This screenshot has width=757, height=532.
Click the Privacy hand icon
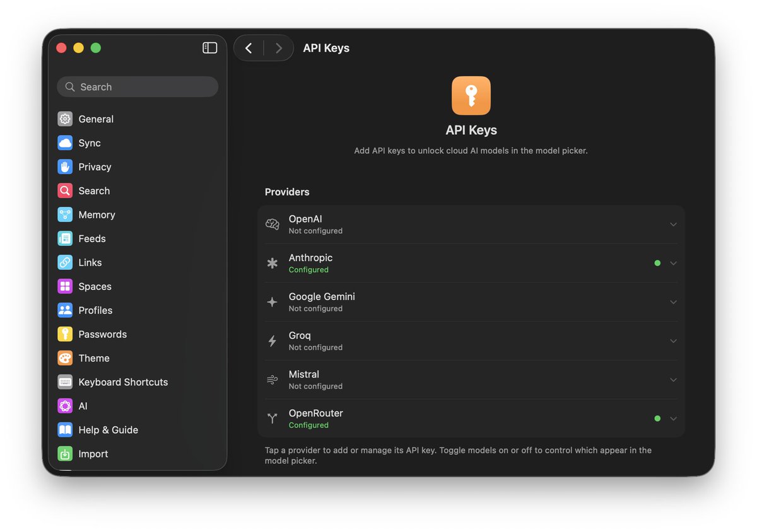(x=65, y=167)
